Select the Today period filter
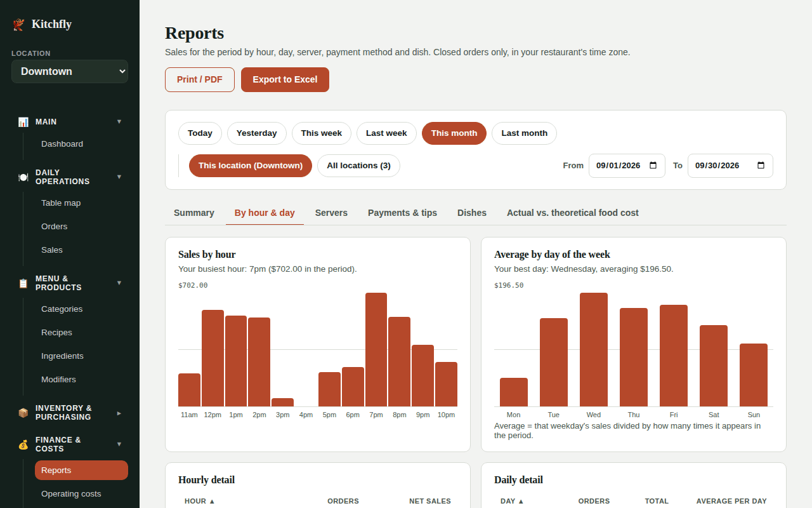Screen dimensions: 812x508 (x=200, y=133)
